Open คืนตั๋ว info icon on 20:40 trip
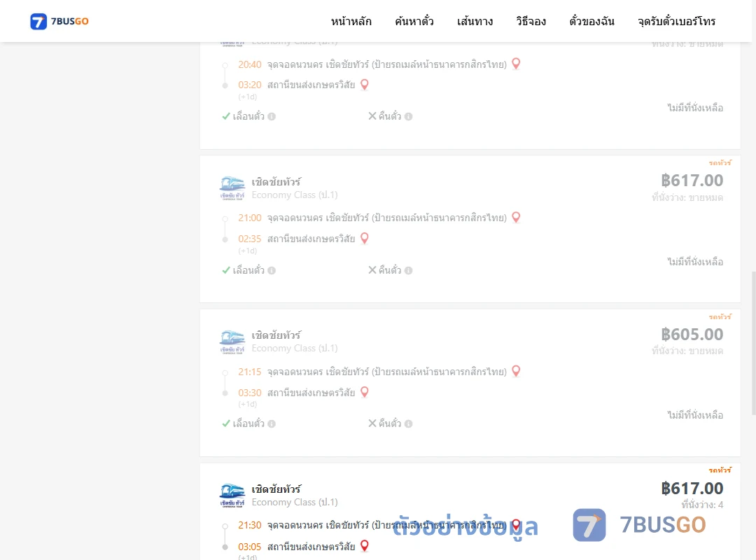The width and height of the screenshot is (756, 560). click(408, 116)
